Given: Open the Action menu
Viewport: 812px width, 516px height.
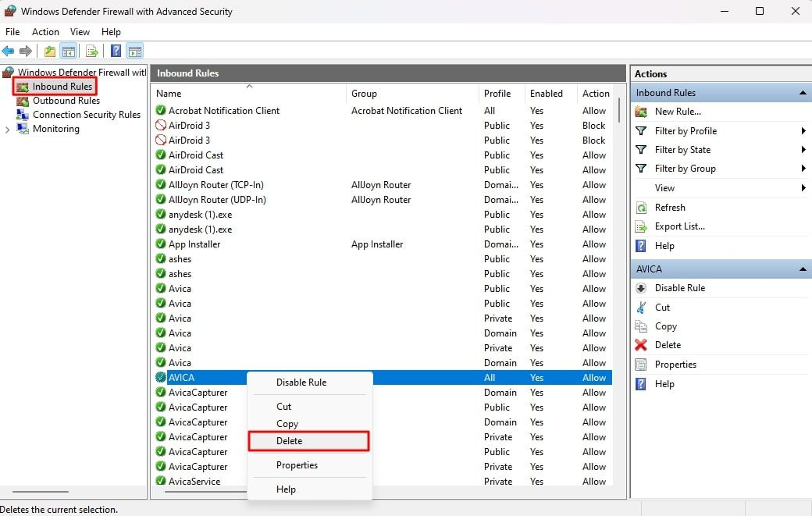Looking at the screenshot, I should [x=45, y=32].
